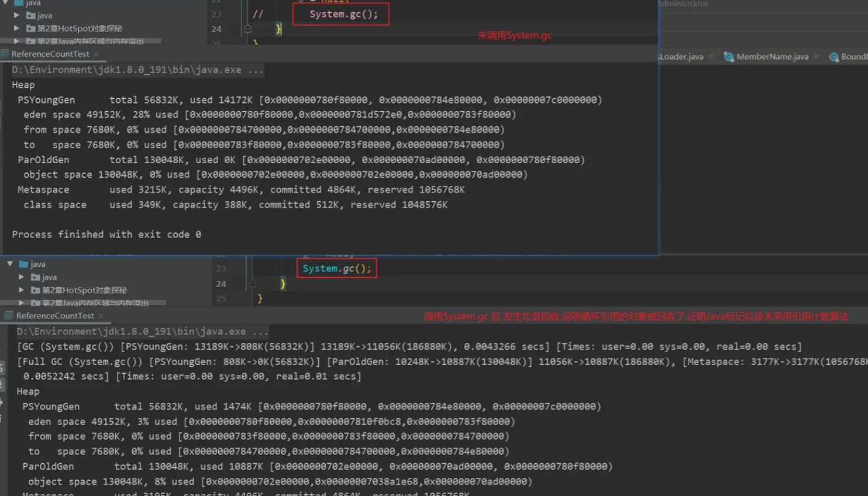Screen dimensions: 868x496
Task: Click the class icon on the MemberName.java tab
Action: [729, 57]
